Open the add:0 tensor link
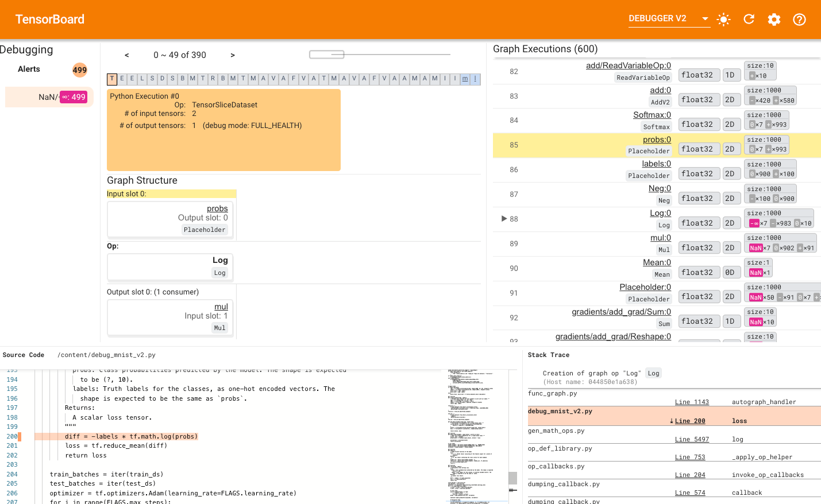Viewport: 821px width, 504px height. coord(660,90)
